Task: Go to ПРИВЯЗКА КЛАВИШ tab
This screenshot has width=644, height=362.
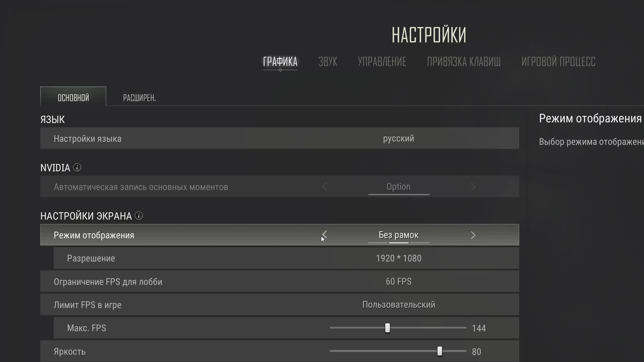Action: (x=464, y=62)
